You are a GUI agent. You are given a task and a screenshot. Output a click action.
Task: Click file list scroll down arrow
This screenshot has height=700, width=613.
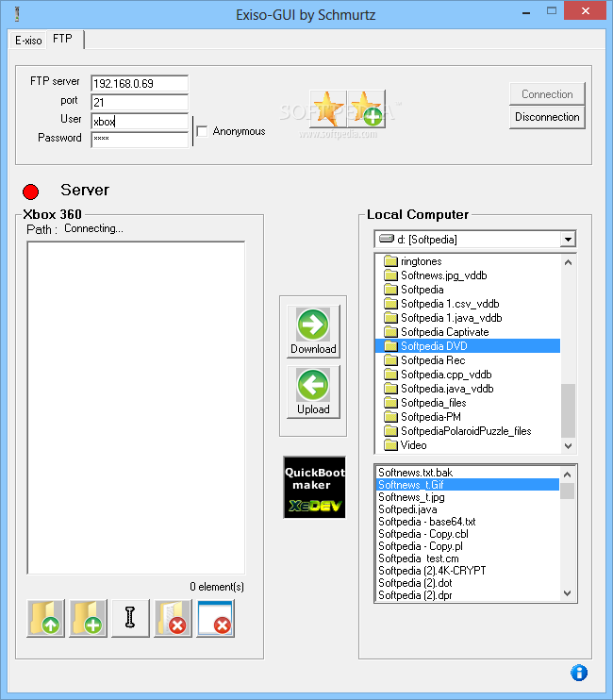(567, 593)
